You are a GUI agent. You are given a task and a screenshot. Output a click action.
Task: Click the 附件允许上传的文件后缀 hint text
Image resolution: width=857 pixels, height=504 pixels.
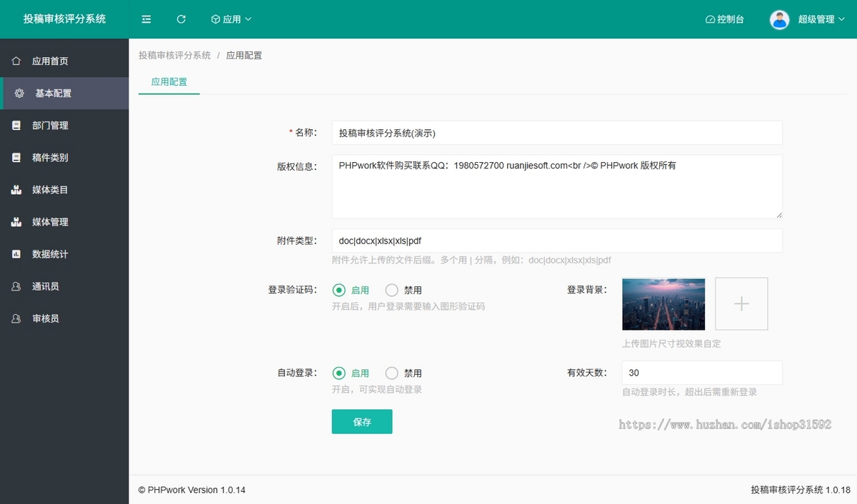471,260
